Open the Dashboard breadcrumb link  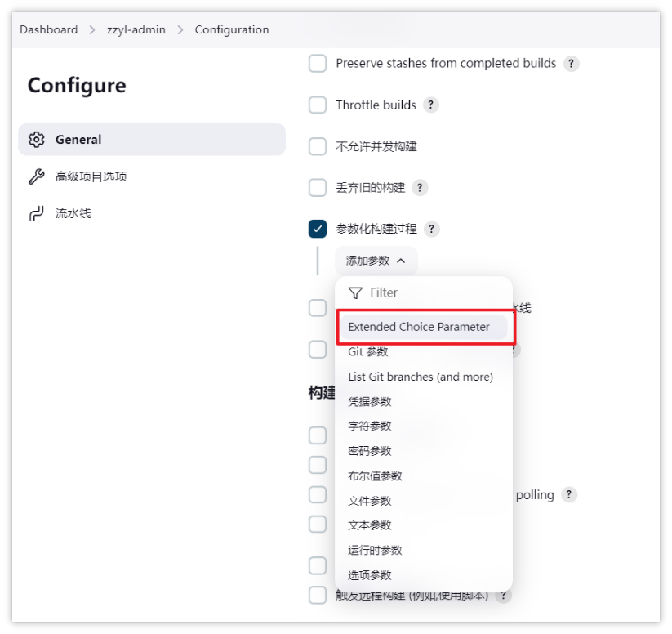[49, 29]
